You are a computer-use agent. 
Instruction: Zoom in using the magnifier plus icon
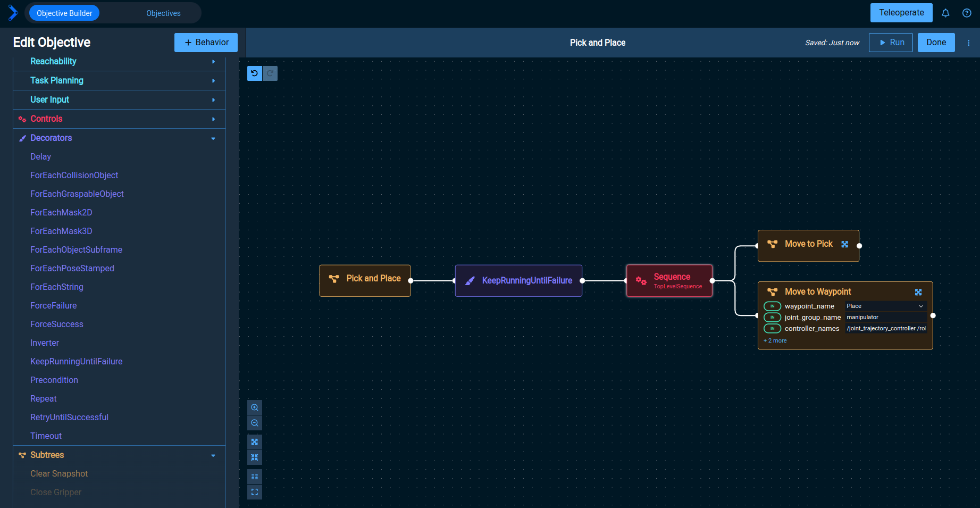(x=255, y=407)
